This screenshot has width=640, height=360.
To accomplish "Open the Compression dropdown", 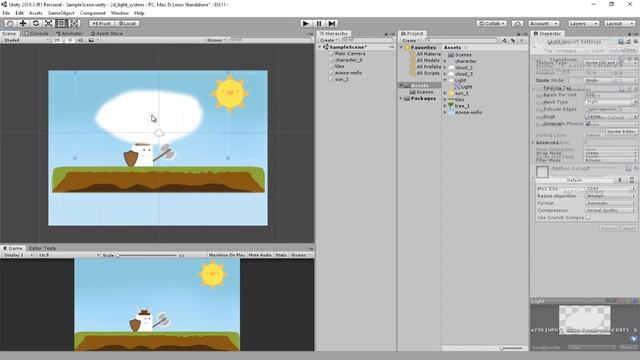I will tap(610, 211).
